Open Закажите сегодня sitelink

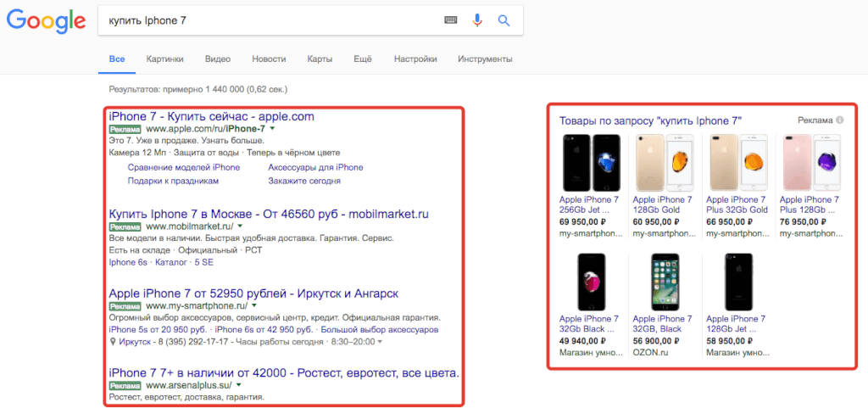304,181
